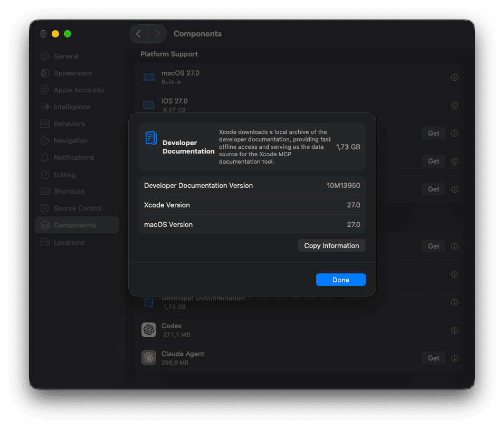Viewport: 504px width, 428px height.
Task: Open the Navigation settings pane
Action: click(x=77, y=141)
